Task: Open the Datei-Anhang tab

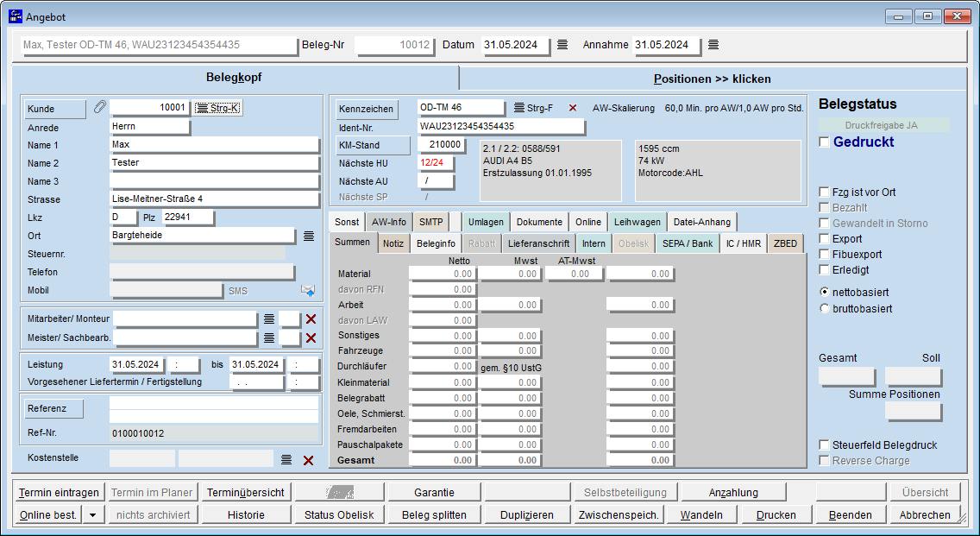Action: (x=702, y=222)
